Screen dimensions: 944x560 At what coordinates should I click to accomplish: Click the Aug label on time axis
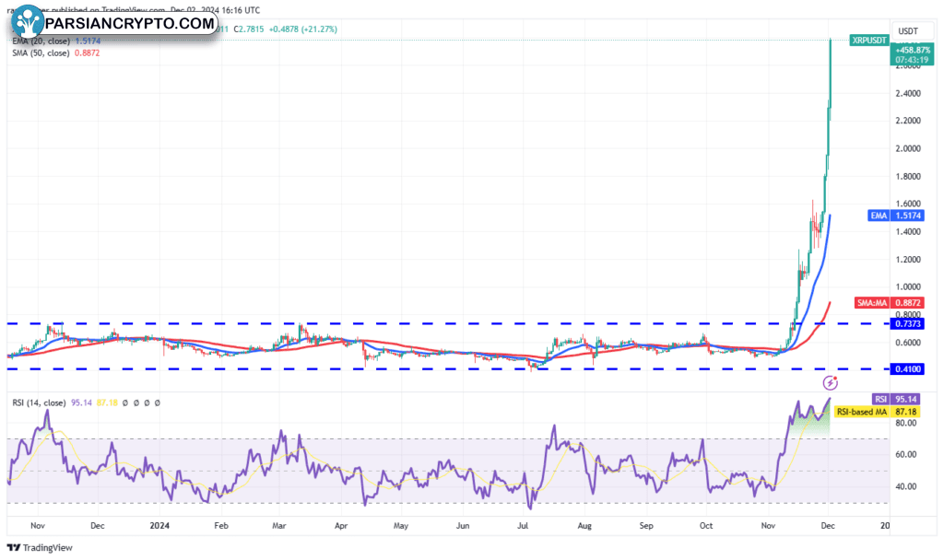click(584, 526)
